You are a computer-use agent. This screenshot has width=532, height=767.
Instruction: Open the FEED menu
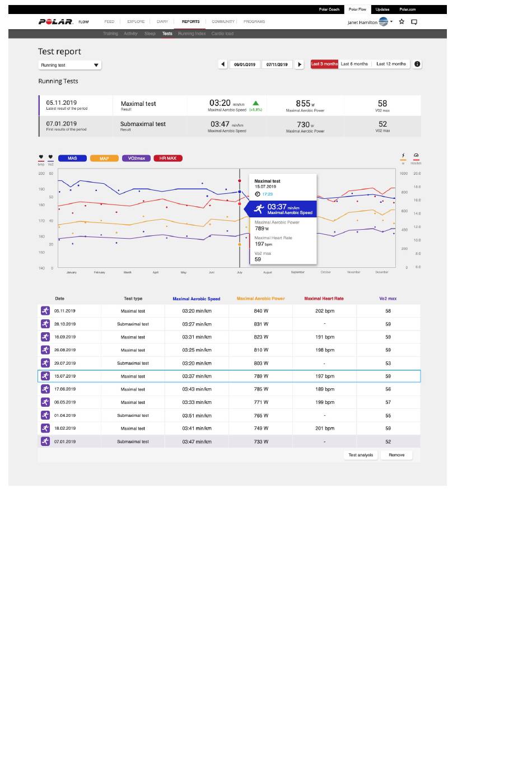click(x=109, y=22)
